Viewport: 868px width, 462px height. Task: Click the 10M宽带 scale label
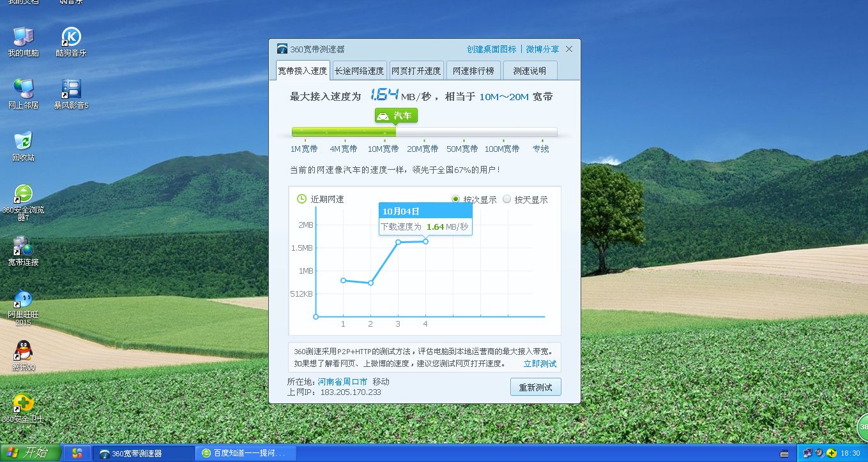click(383, 149)
